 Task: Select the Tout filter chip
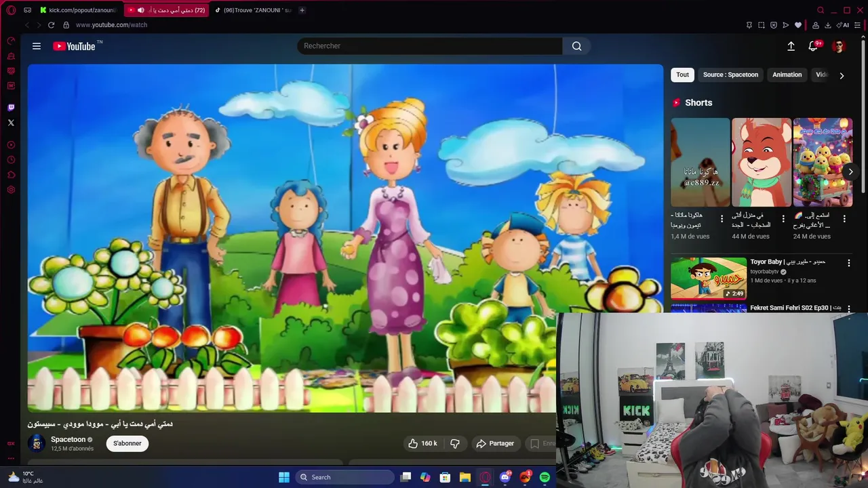coord(682,75)
